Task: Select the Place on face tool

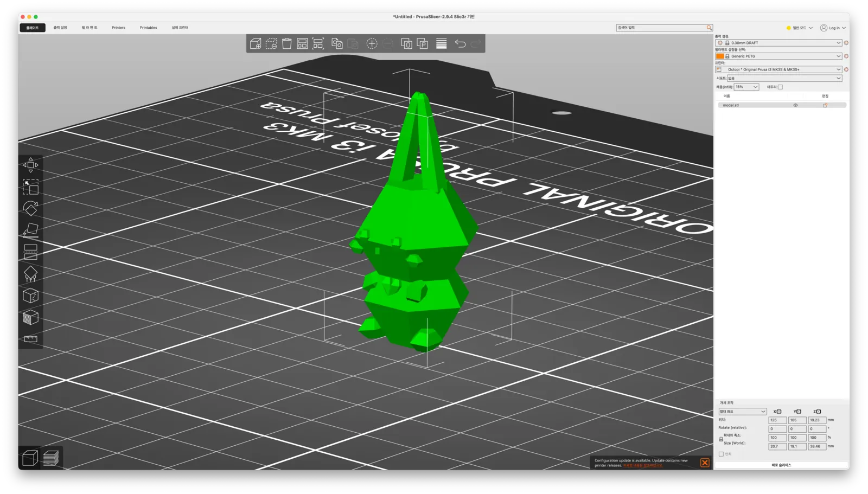Action: click(30, 230)
